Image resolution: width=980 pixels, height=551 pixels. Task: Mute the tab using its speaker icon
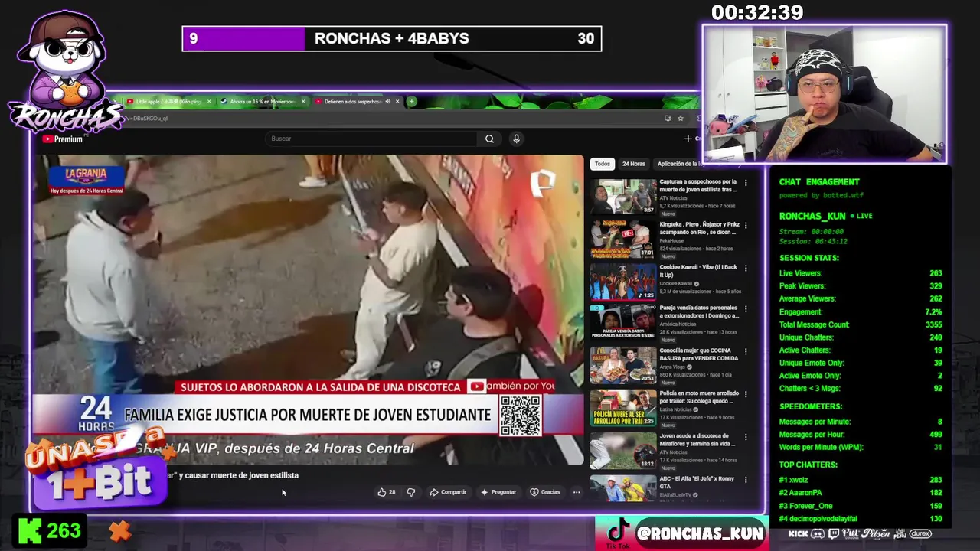click(x=387, y=102)
